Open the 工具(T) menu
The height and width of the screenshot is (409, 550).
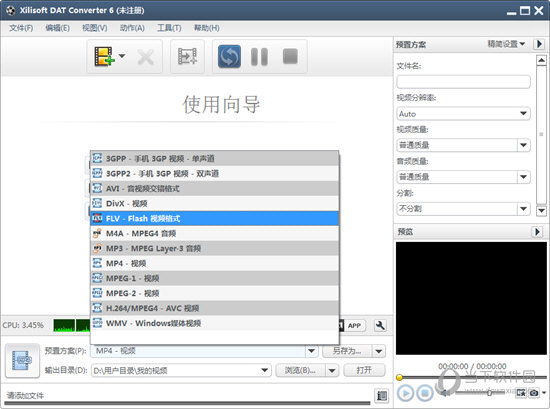tap(169, 28)
